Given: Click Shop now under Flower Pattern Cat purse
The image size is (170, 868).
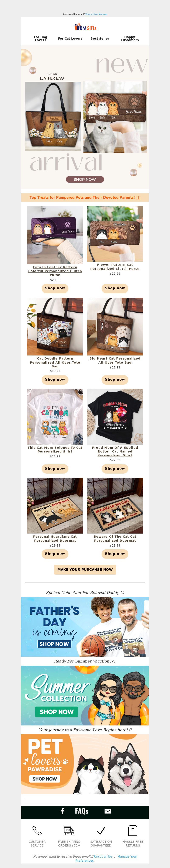Looking at the screenshot, I should point(115,288).
